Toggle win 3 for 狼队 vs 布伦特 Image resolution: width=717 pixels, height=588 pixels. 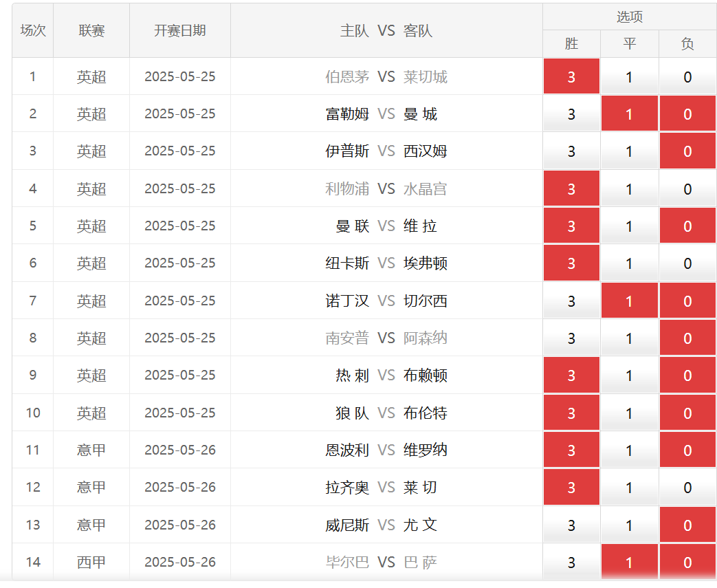(571, 413)
